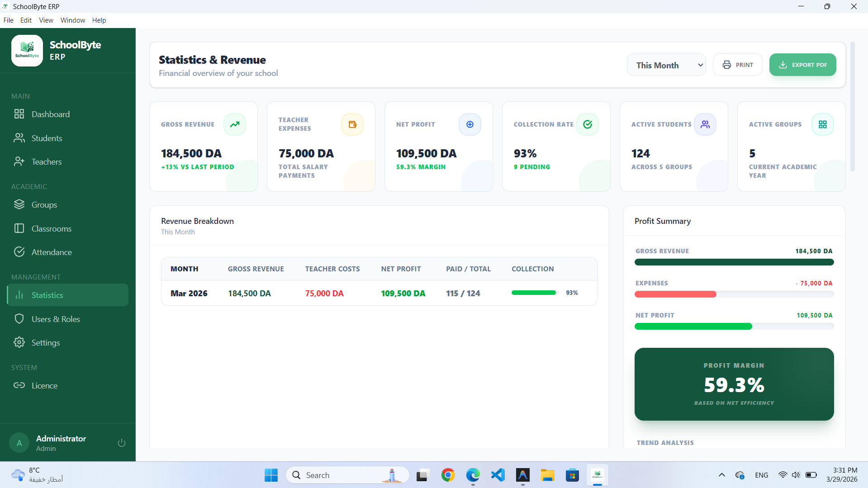Open the Teachers section
This screenshot has width=868, height=488.
(68, 162)
